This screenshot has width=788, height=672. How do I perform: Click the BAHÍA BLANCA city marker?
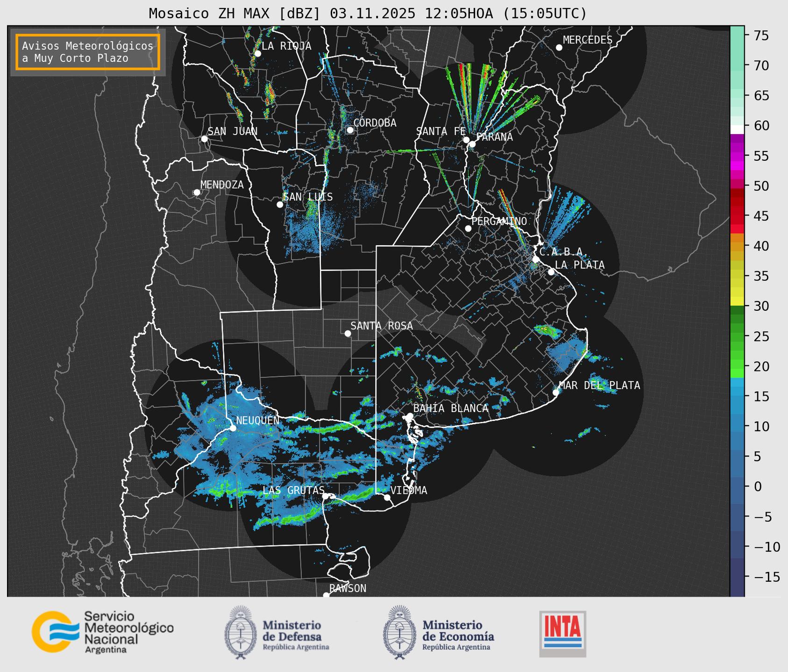410,416
